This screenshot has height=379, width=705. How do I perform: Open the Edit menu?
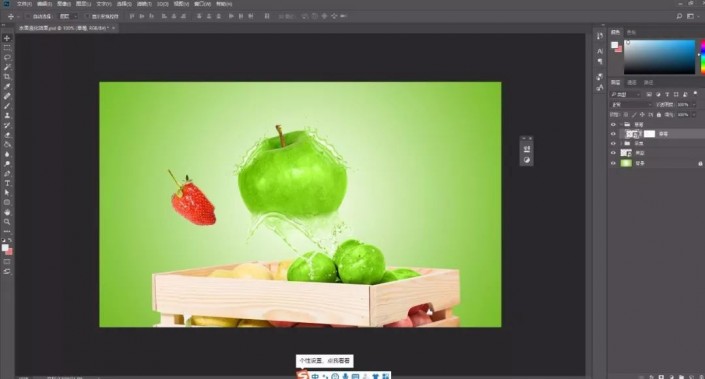point(44,4)
